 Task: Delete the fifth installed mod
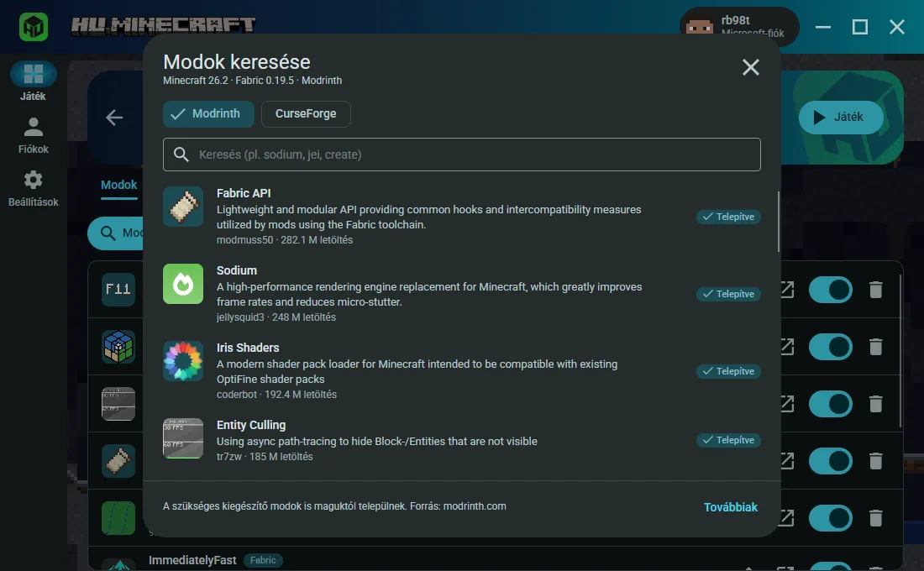pyautogui.click(x=875, y=519)
